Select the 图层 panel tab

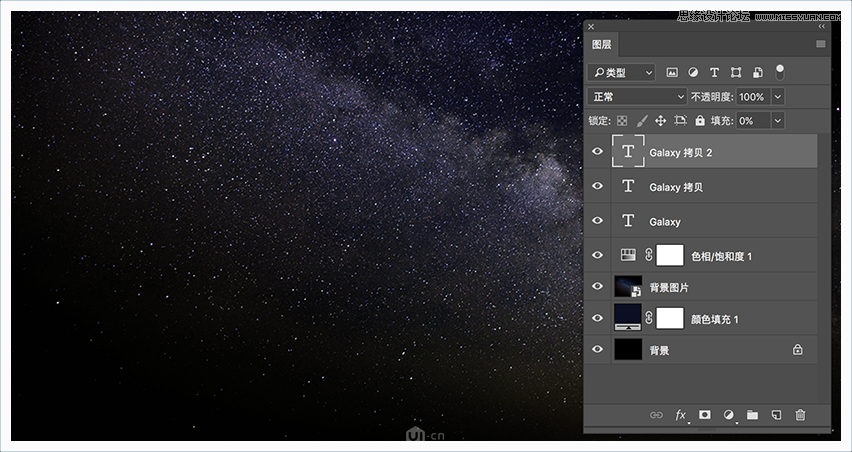602,45
